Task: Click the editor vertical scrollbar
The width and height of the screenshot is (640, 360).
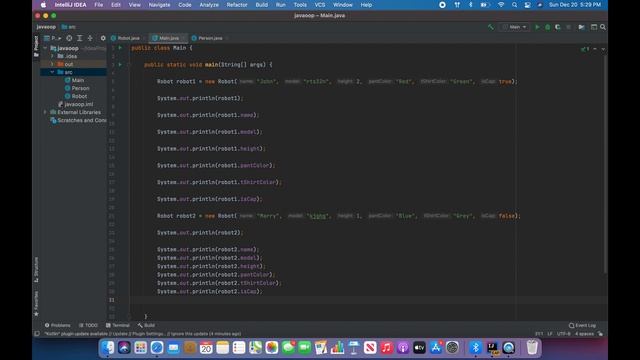Action: (604, 163)
